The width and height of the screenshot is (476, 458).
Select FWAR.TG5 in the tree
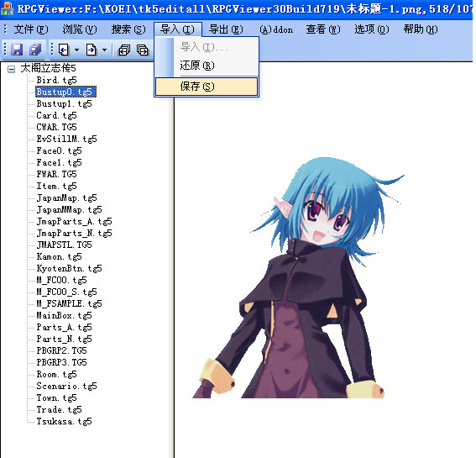(56, 174)
